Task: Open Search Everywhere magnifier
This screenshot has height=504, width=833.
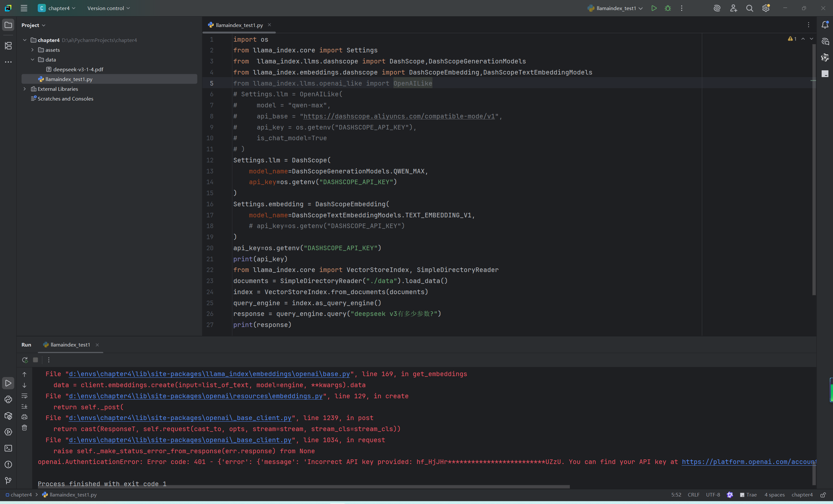Action: point(749,8)
